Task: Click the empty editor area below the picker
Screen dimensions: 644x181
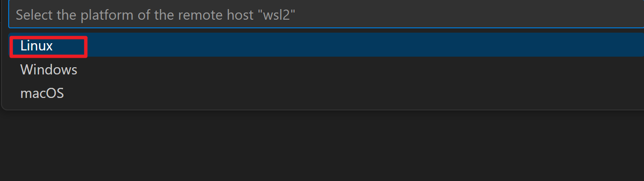Action: (x=322, y=146)
